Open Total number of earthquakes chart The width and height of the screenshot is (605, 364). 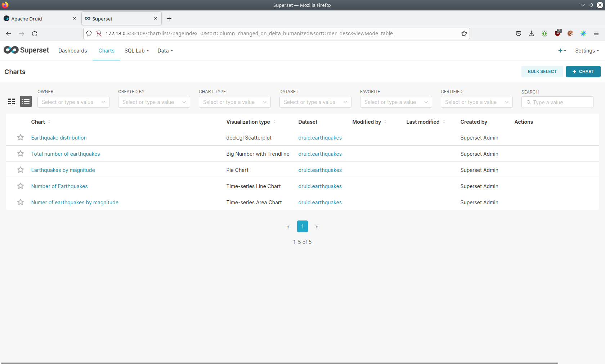click(x=66, y=154)
